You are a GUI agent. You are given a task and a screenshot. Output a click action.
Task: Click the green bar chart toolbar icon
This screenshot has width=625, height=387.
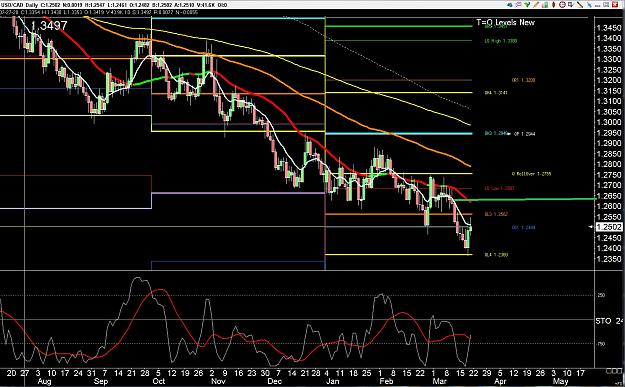click(545, 5)
